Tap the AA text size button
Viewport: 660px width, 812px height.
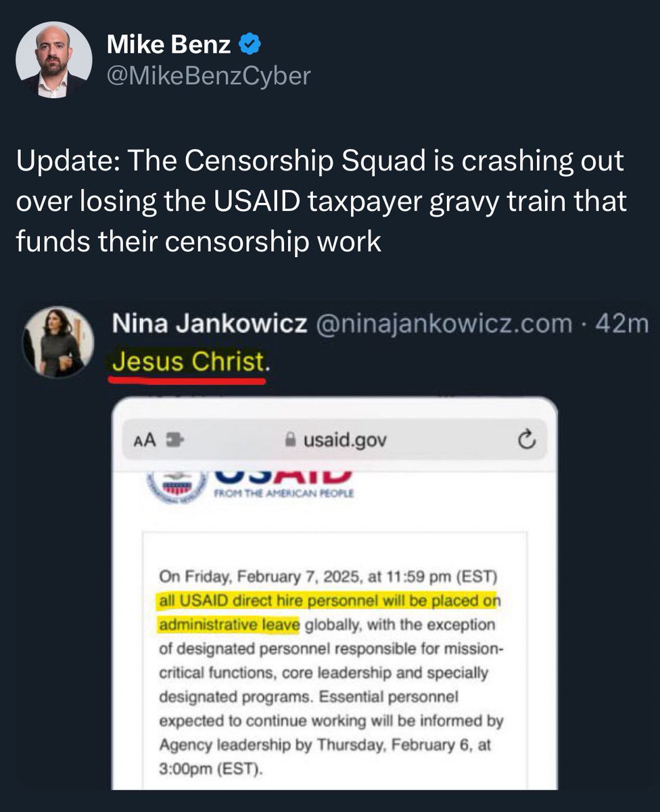(x=144, y=441)
